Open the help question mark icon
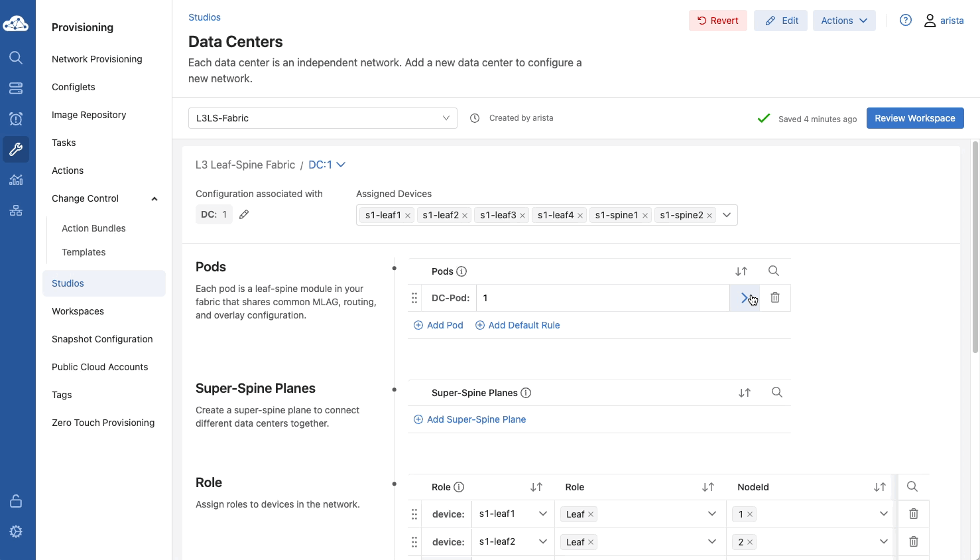The image size is (980, 560). pyautogui.click(x=905, y=21)
